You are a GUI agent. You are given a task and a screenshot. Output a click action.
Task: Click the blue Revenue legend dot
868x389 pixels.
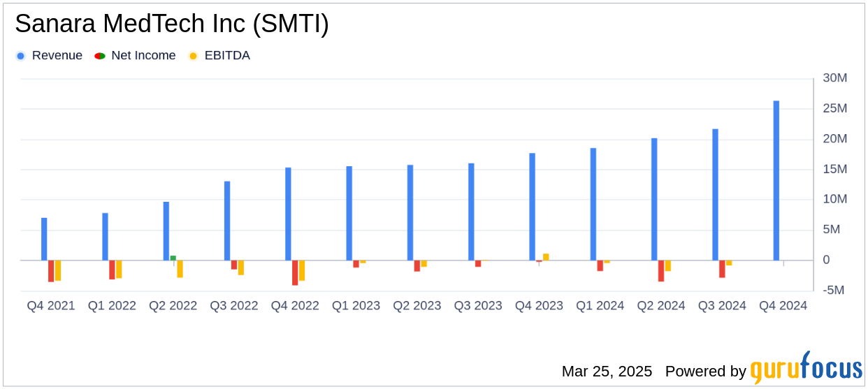pos(21,56)
